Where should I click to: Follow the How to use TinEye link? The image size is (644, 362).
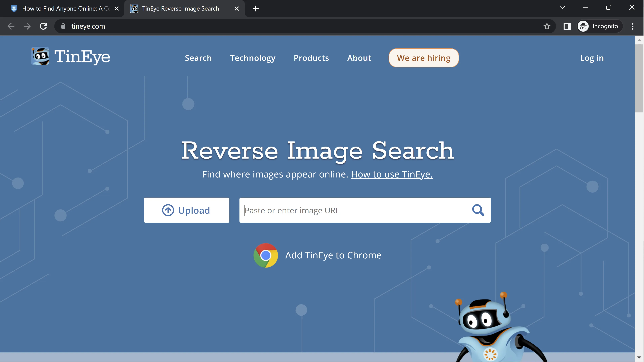pos(391,174)
